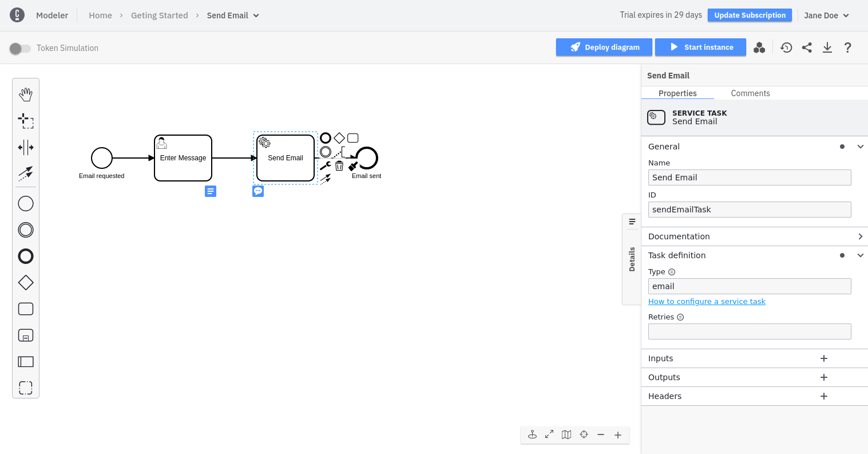Create a group from the palette
The height and width of the screenshot is (454, 868).
tap(26, 388)
